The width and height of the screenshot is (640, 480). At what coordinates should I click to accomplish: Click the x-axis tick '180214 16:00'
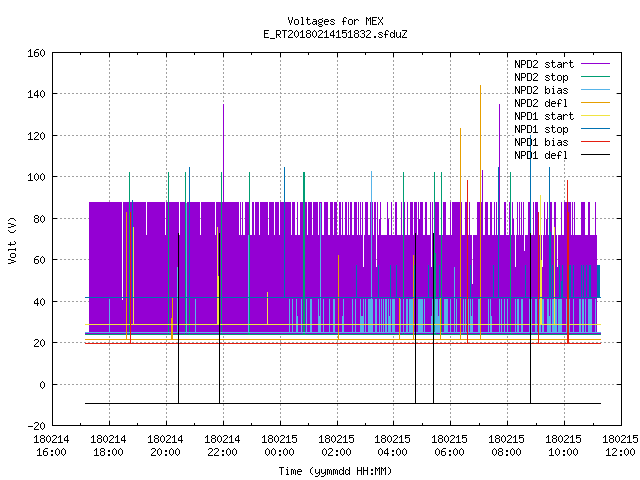51,446
